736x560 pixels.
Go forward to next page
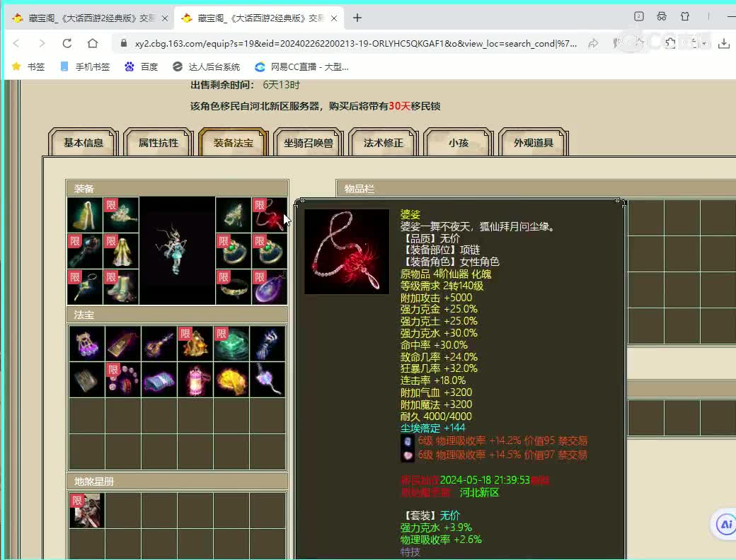pos(42,43)
